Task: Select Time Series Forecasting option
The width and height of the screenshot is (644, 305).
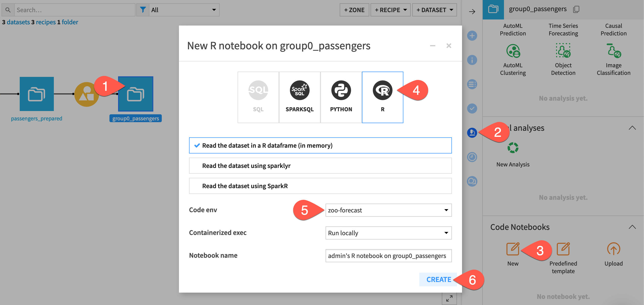Action: tap(563, 30)
